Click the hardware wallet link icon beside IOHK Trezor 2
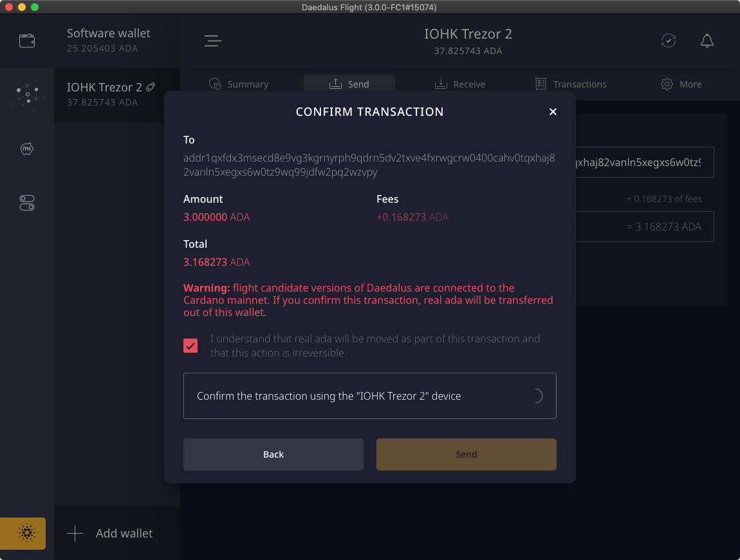The image size is (740, 560). (151, 87)
